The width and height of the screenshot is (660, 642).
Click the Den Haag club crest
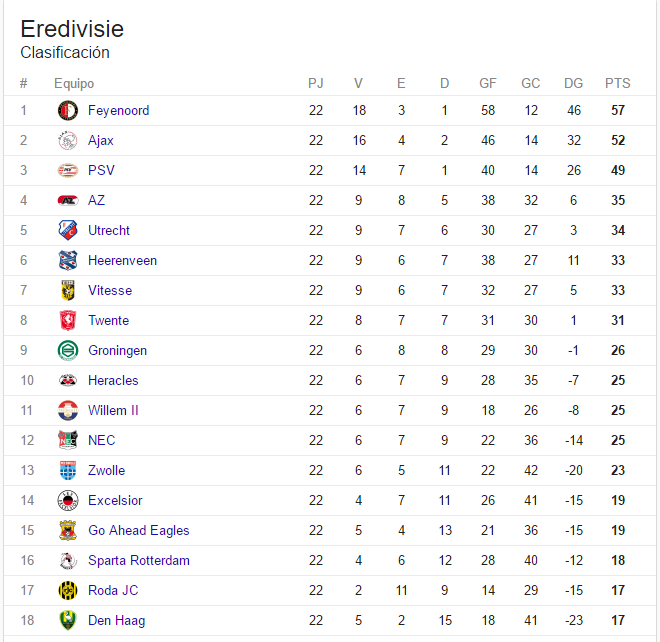(68, 621)
